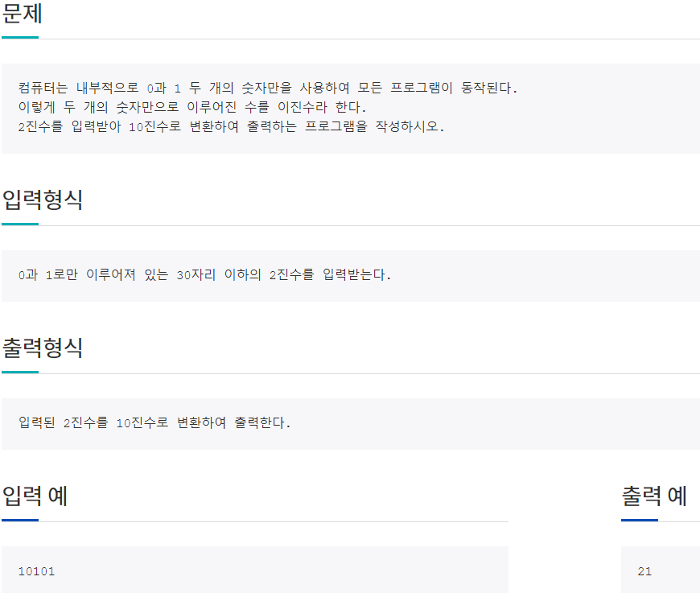Click the line 2진수를 입력받아 10진수로 변환하여
The height and width of the screenshot is (593, 700).
coord(231,127)
